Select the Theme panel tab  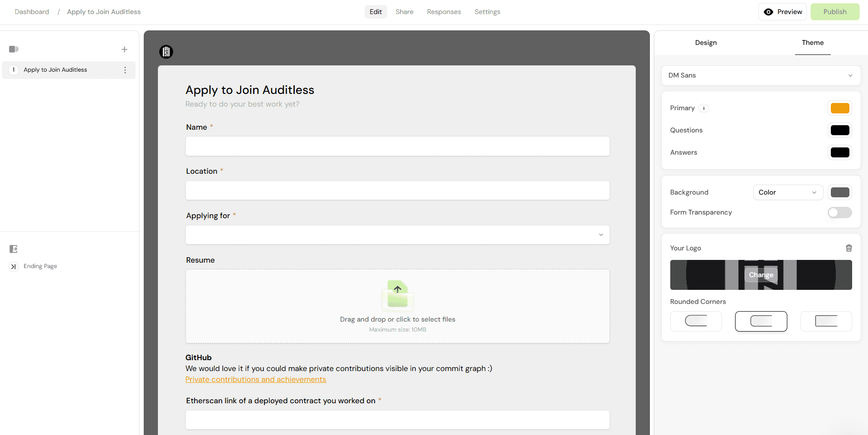pos(813,43)
